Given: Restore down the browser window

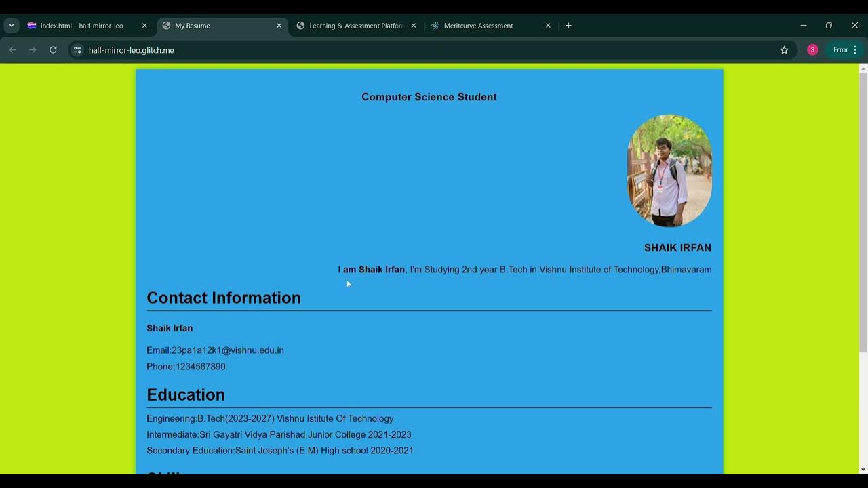Looking at the screenshot, I should (x=829, y=26).
